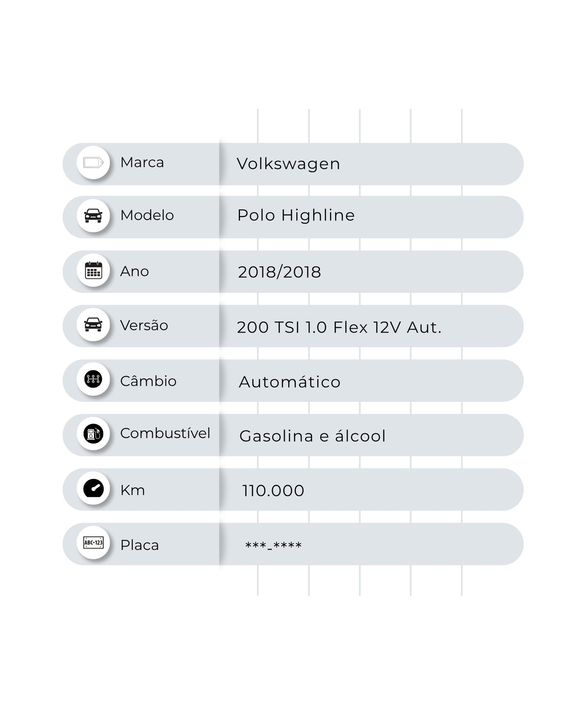
Task: Select the Combustível label
Action: point(165,433)
